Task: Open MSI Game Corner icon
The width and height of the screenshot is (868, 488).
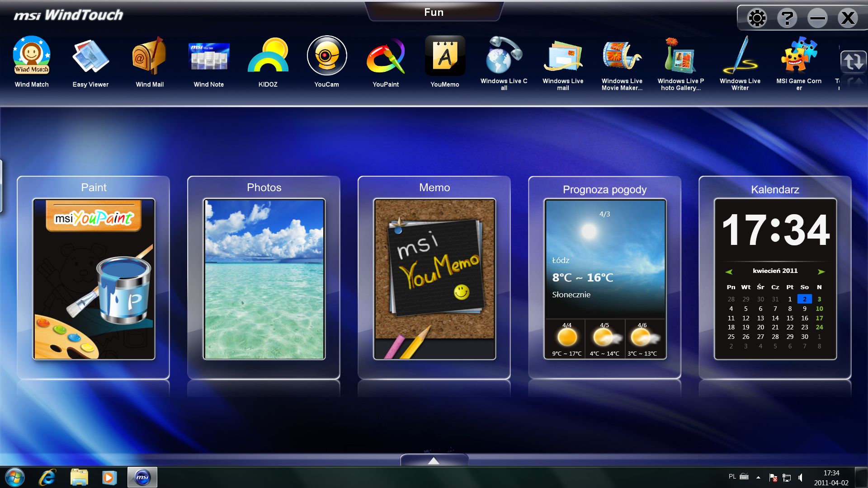Action: click(x=799, y=56)
